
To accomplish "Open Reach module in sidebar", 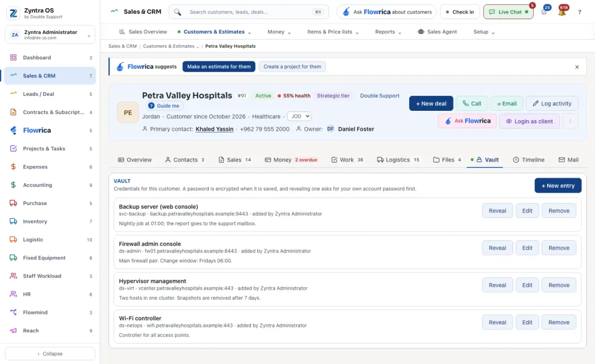I will (x=50, y=331).
